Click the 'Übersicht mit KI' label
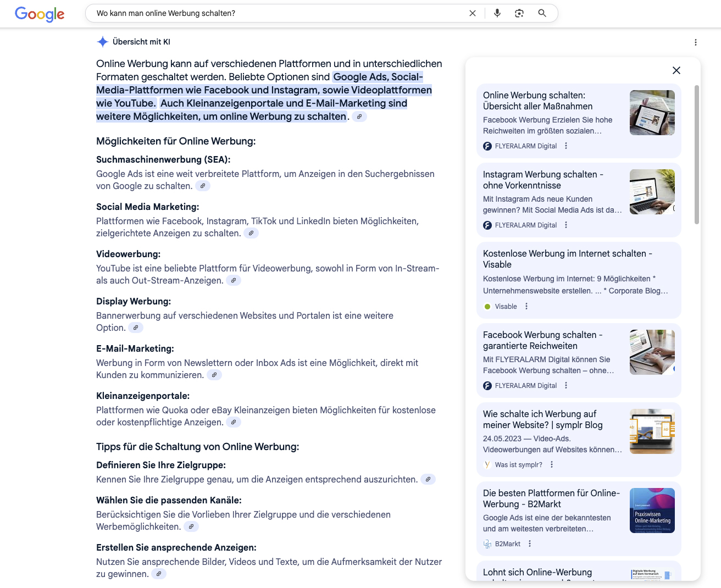This screenshot has height=588, width=721. coord(141,42)
